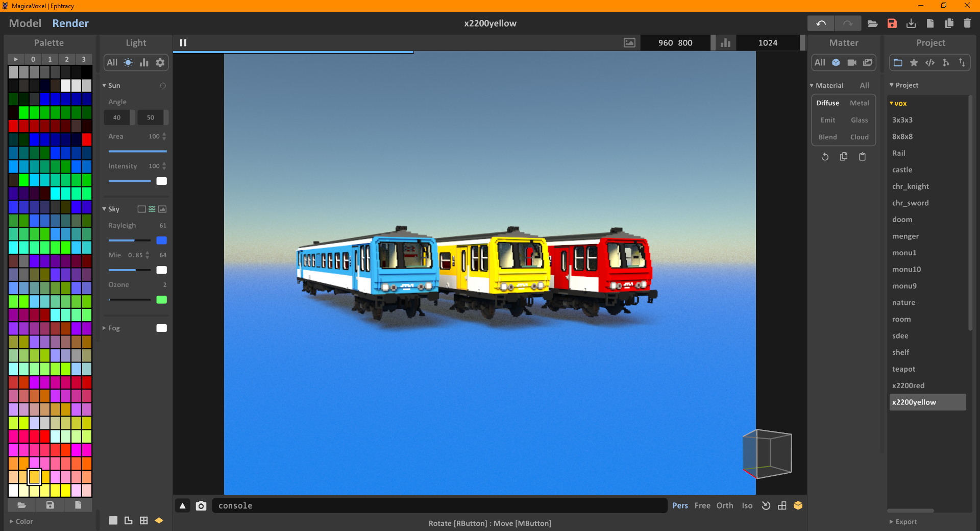The height and width of the screenshot is (531, 980).
Task: Select Pers camera projection mode
Action: (680, 505)
